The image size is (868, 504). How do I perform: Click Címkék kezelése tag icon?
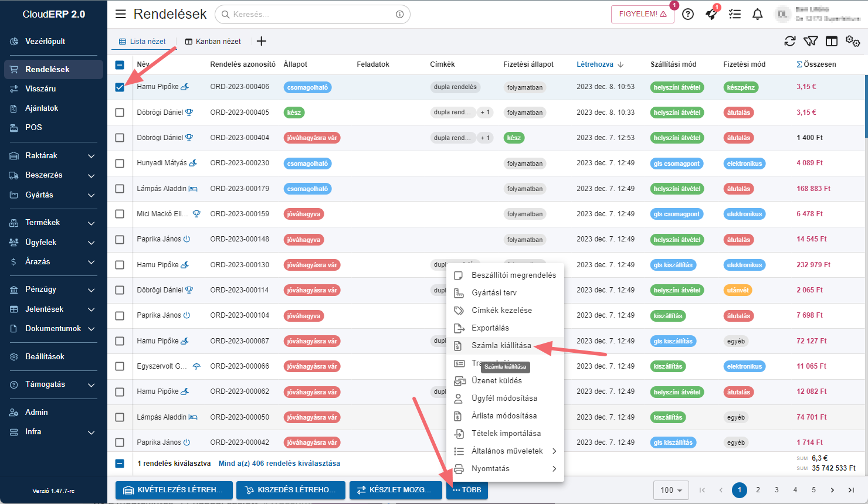coord(459,310)
